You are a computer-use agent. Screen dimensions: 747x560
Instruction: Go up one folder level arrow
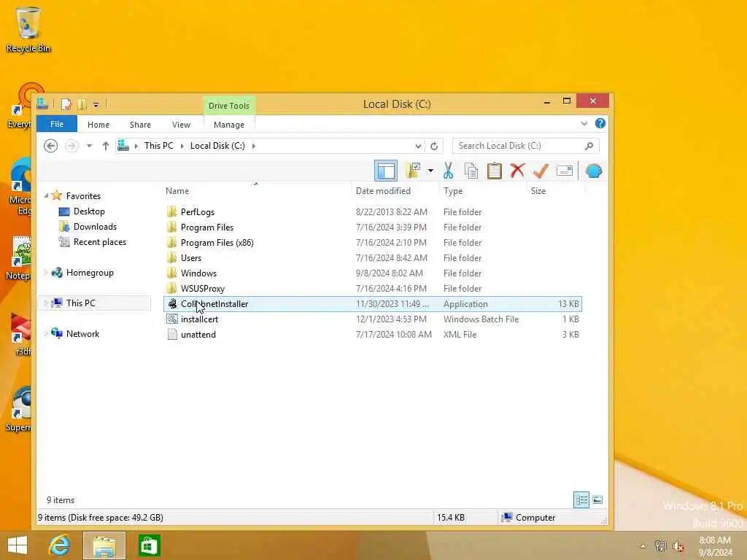tap(105, 146)
